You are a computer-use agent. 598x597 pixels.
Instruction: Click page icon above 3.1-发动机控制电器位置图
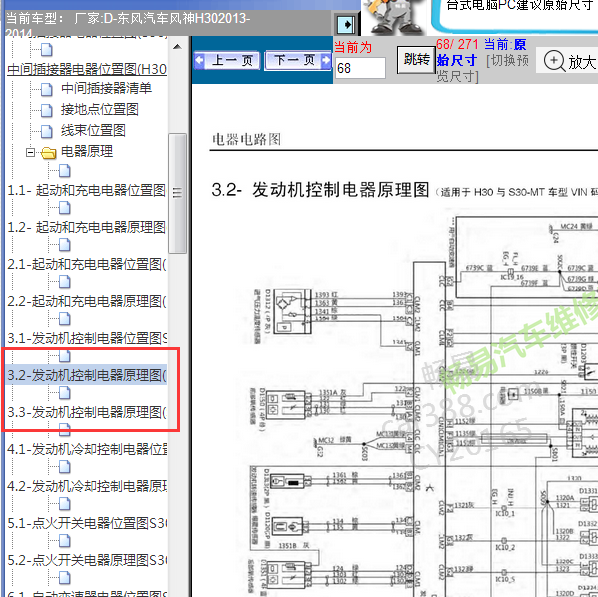coord(65,319)
